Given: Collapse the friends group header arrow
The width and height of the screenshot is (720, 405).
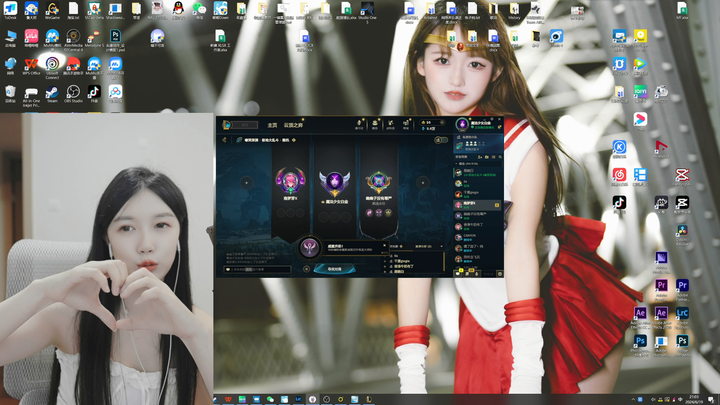Looking at the screenshot, I should 456,163.
